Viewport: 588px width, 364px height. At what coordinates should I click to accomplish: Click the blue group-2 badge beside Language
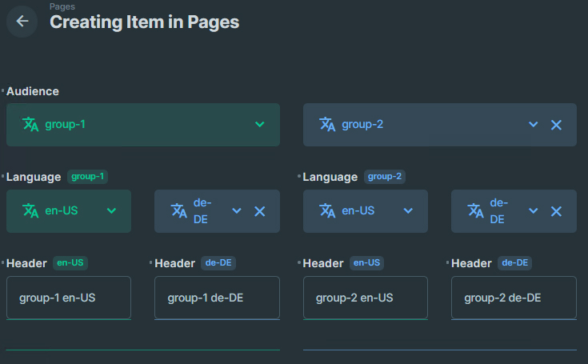(384, 177)
